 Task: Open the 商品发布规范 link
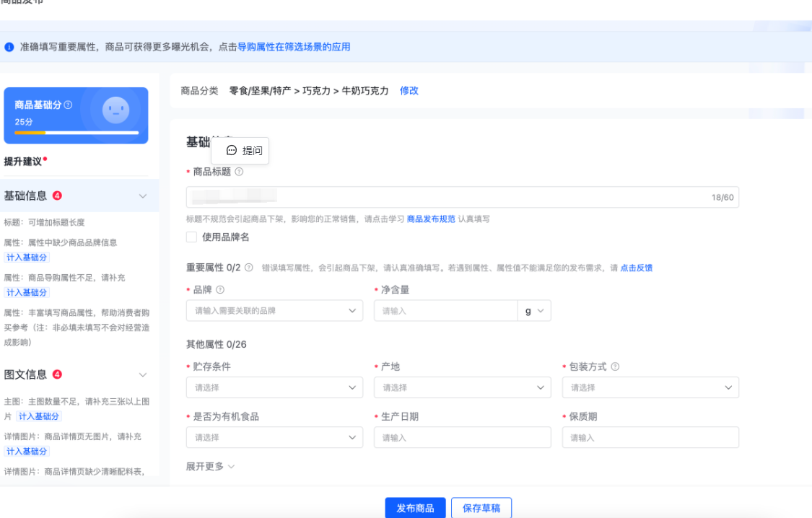(x=431, y=219)
